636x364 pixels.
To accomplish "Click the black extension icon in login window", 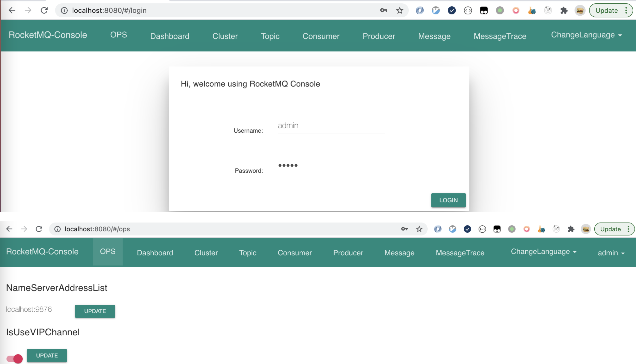I will point(484,11).
